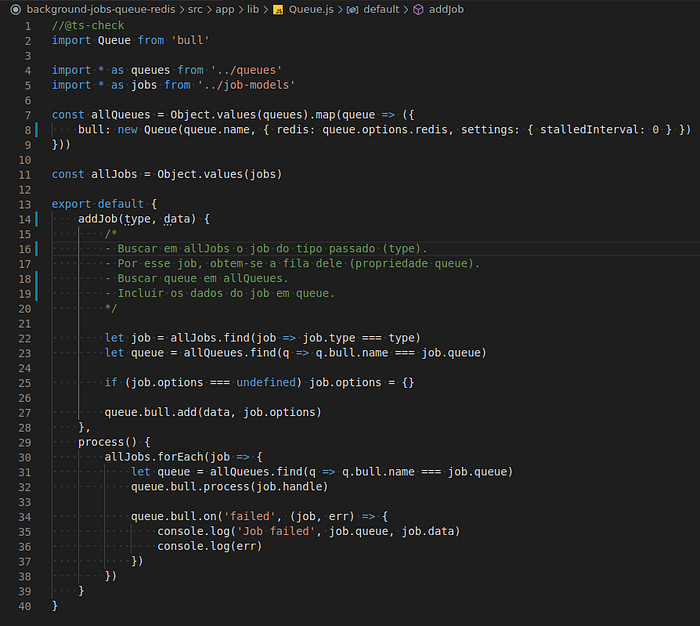Select the src breadcrumb folder
This screenshot has width=700, height=626.
tap(195, 9)
